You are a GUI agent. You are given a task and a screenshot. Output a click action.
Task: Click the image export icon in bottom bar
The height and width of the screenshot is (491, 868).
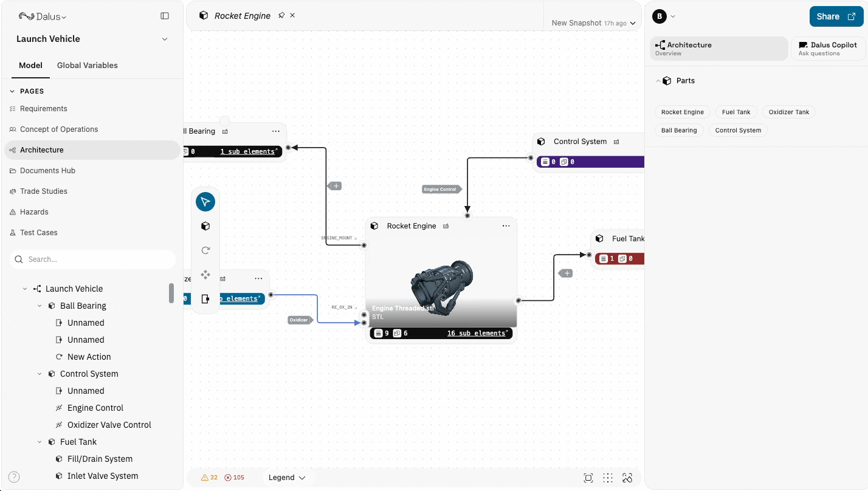point(628,478)
